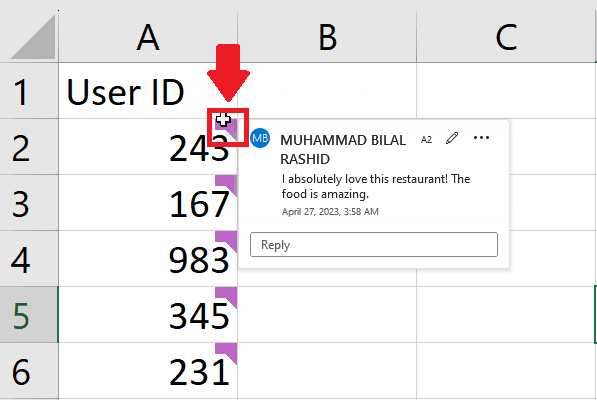
Task: Click inside the Reply text field
Action: click(374, 244)
